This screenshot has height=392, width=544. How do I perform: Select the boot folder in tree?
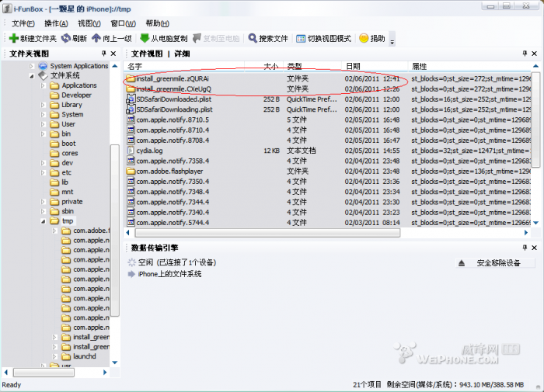68,144
